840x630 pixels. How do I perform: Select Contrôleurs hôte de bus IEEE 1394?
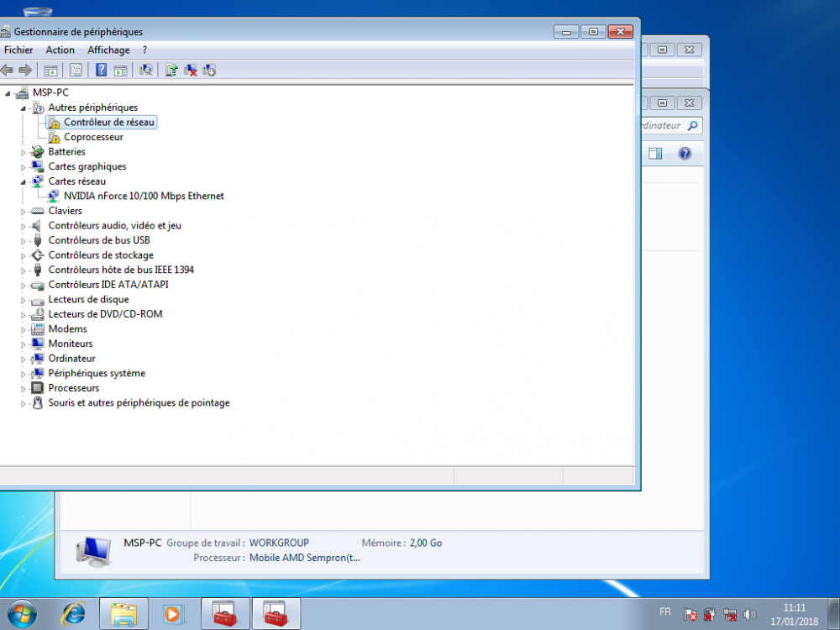click(121, 270)
